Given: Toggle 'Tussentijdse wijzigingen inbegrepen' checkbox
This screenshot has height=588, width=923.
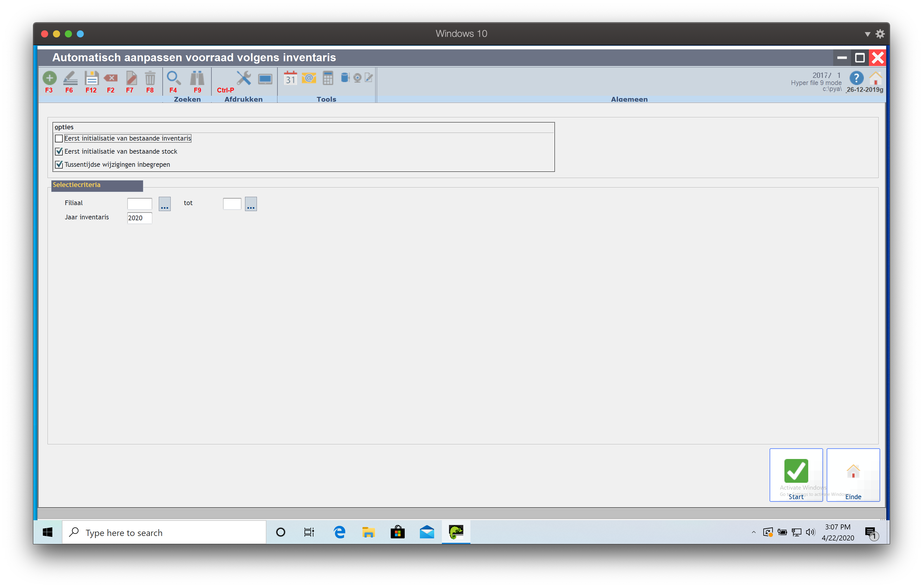Looking at the screenshot, I should coord(59,164).
